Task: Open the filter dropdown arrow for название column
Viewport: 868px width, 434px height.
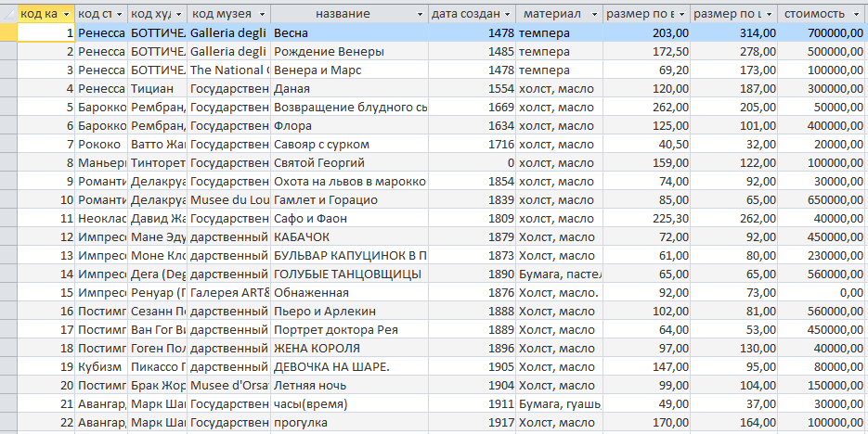Action: click(420, 15)
